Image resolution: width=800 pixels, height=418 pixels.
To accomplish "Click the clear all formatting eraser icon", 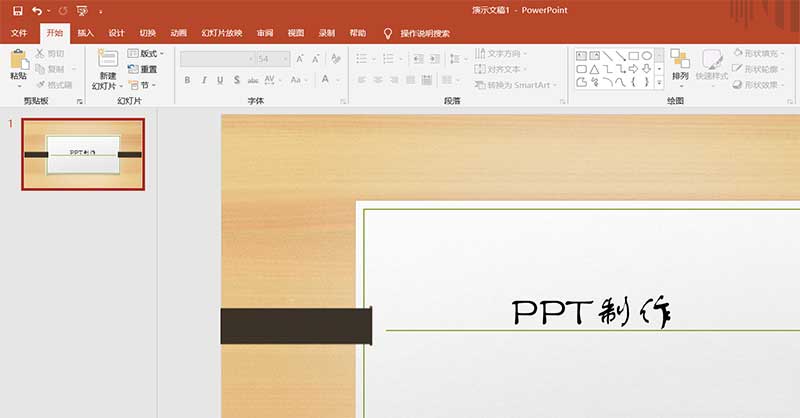I will [335, 59].
